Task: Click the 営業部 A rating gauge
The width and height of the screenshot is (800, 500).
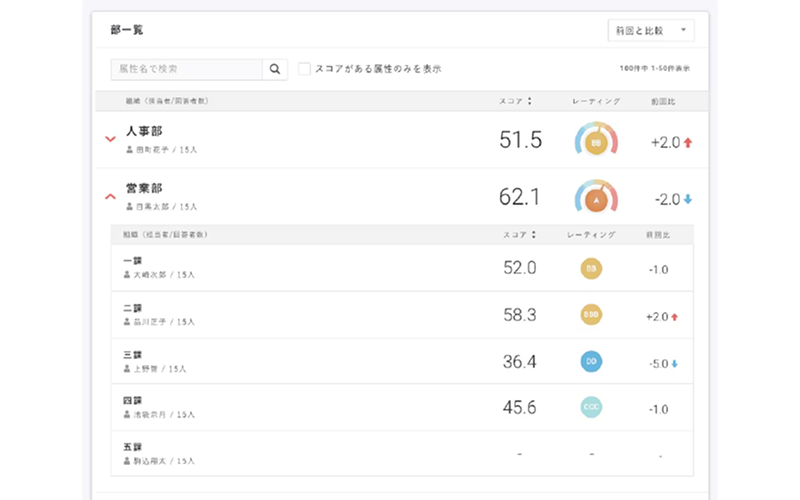Action: point(596,196)
